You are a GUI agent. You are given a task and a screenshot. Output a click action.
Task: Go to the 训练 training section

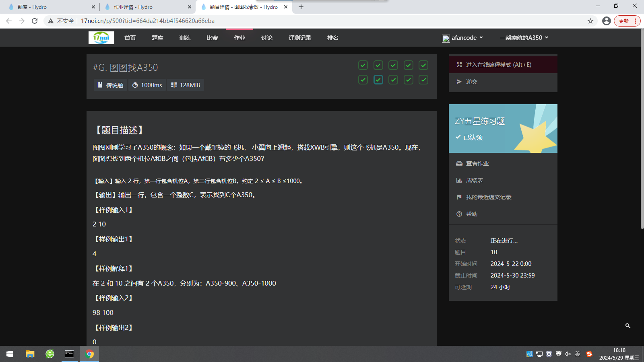(x=185, y=38)
